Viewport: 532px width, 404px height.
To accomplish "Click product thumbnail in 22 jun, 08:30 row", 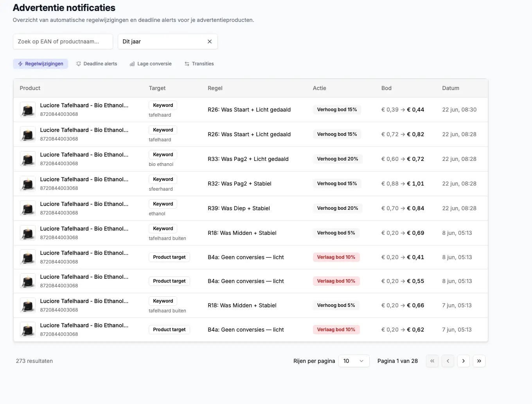I will click(x=28, y=110).
